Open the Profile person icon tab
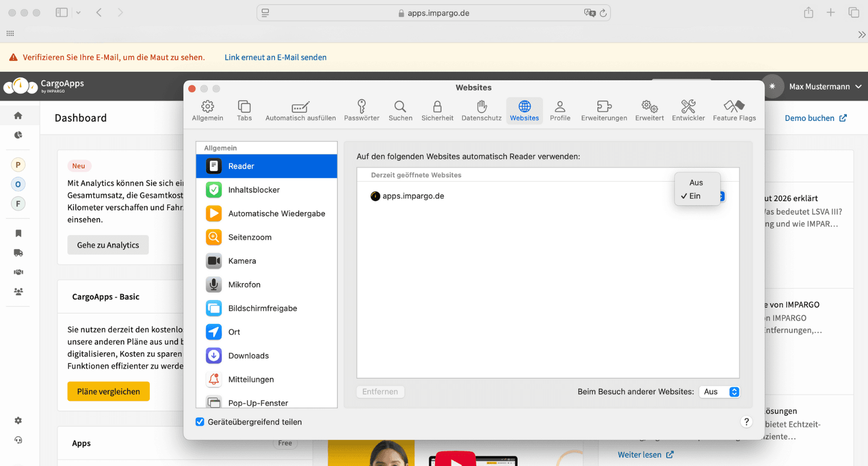The image size is (868, 466). point(560,111)
